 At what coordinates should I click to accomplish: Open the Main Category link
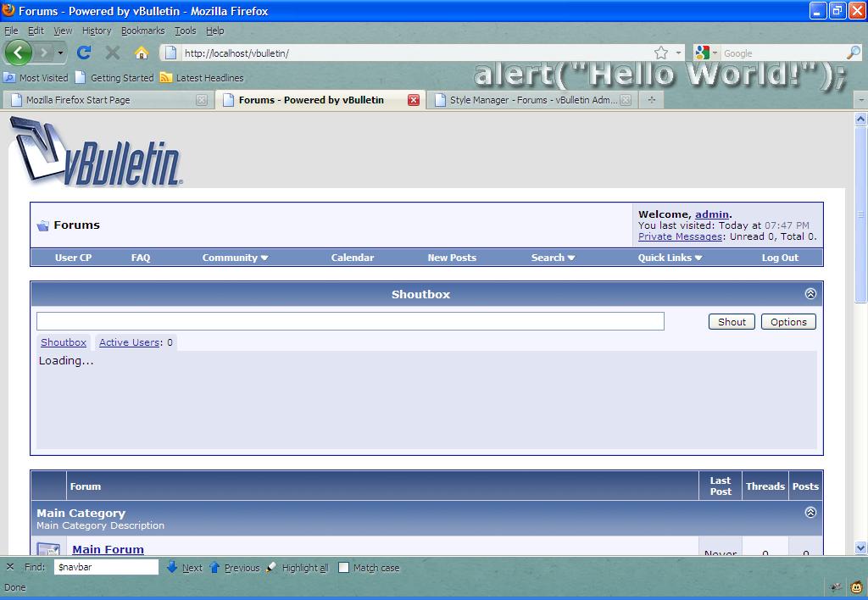[x=81, y=513]
